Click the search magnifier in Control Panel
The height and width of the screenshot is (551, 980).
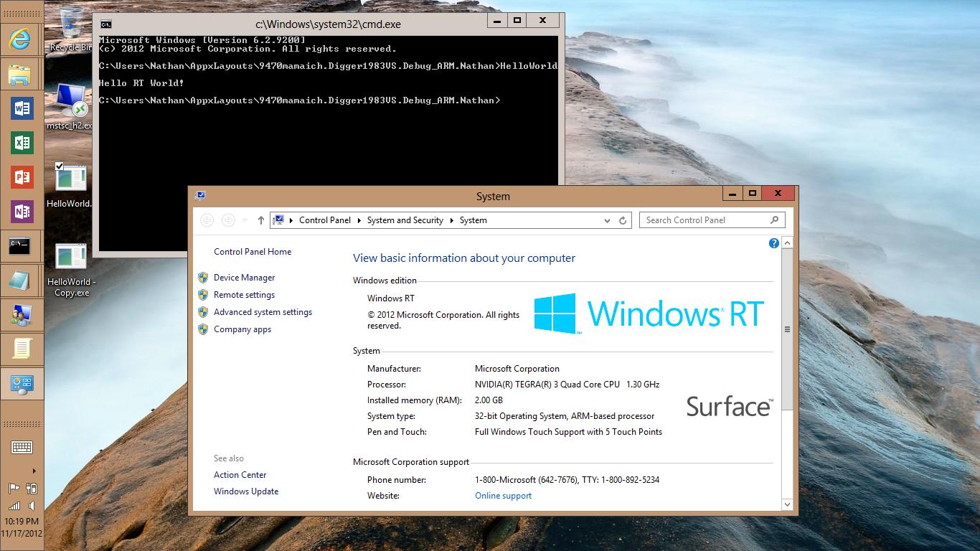click(774, 220)
